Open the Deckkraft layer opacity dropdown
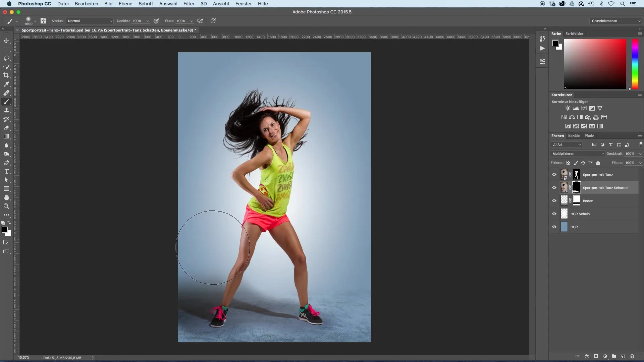The height and width of the screenshot is (362, 644). coord(640,154)
